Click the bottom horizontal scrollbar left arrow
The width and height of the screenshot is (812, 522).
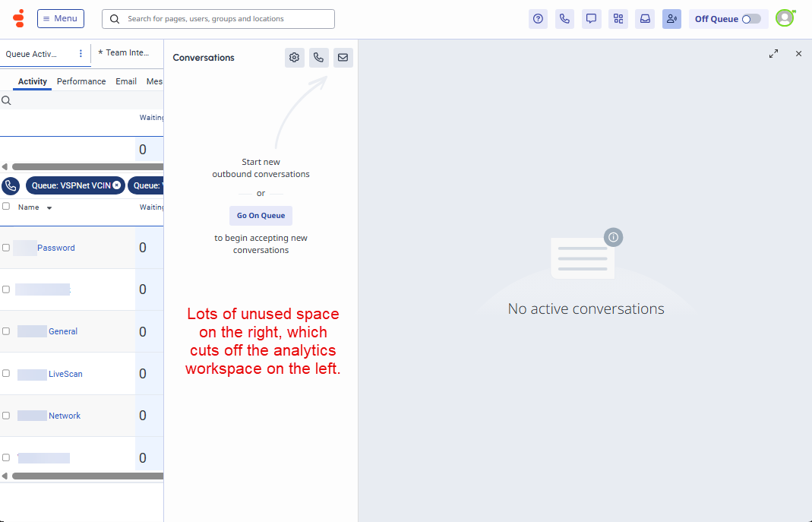pyautogui.click(x=5, y=476)
